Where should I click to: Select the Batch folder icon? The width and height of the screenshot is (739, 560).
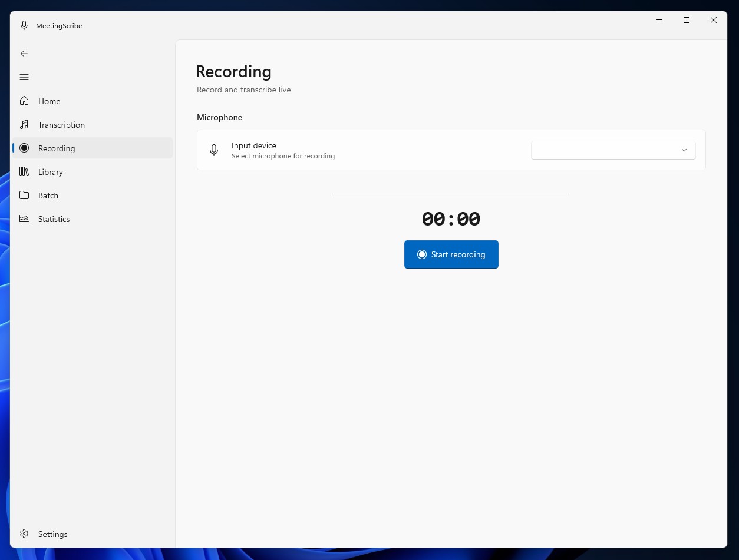24,195
